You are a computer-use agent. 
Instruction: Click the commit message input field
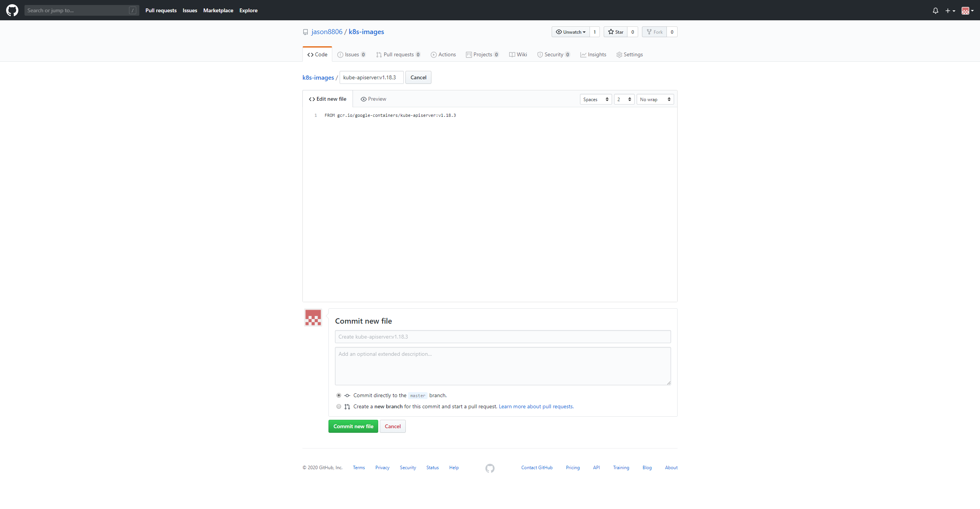502,337
